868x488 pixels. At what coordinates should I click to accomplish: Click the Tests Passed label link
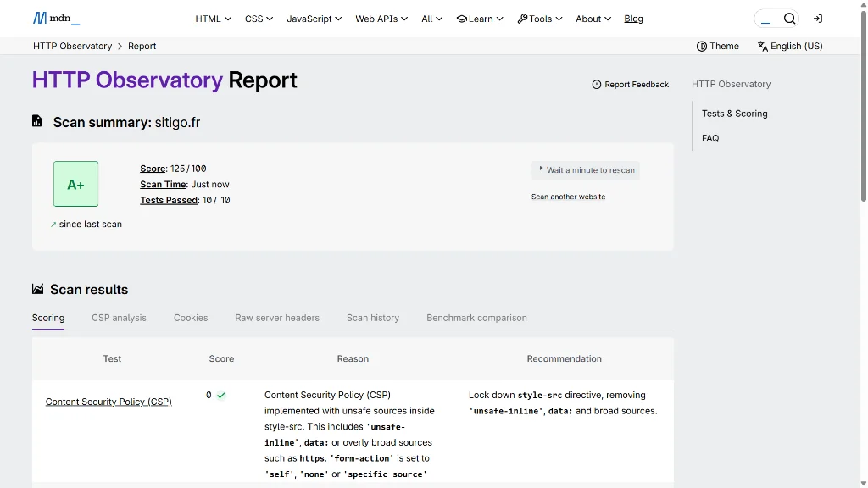169,200
